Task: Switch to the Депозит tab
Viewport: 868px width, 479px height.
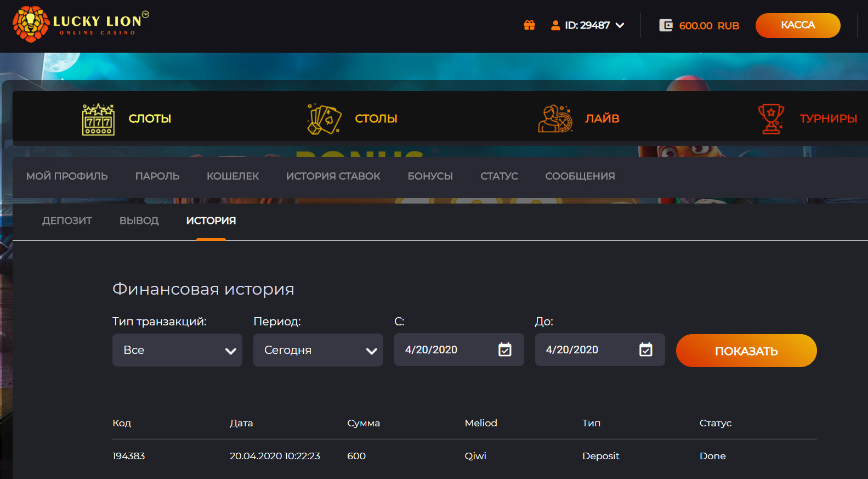Action: point(67,221)
